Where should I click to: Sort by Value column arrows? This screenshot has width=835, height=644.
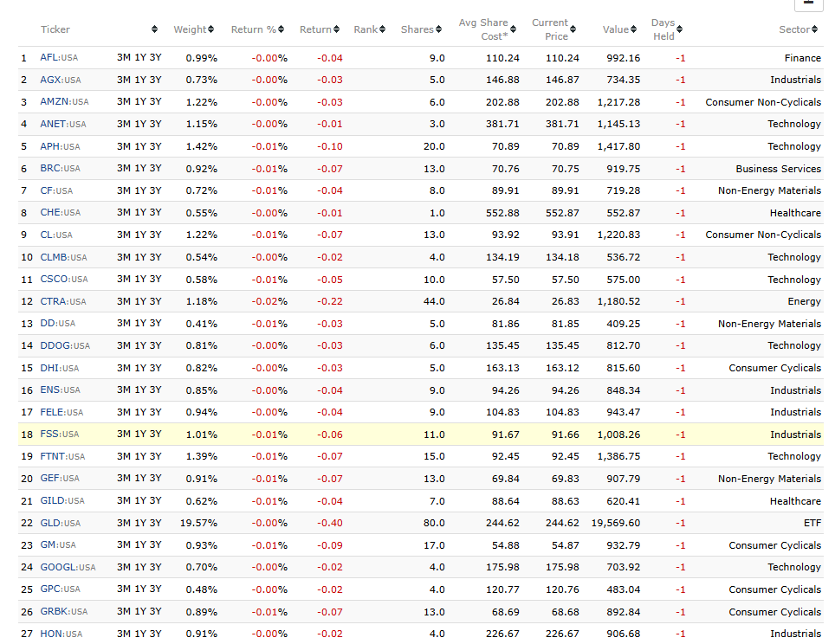coord(634,29)
